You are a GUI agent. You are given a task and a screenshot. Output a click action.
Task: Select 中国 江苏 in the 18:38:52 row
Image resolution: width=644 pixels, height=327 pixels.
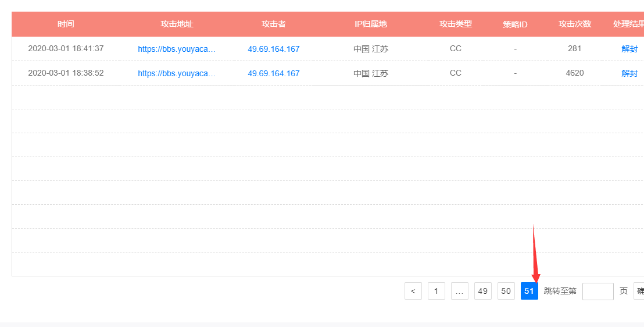[x=371, y=74]
